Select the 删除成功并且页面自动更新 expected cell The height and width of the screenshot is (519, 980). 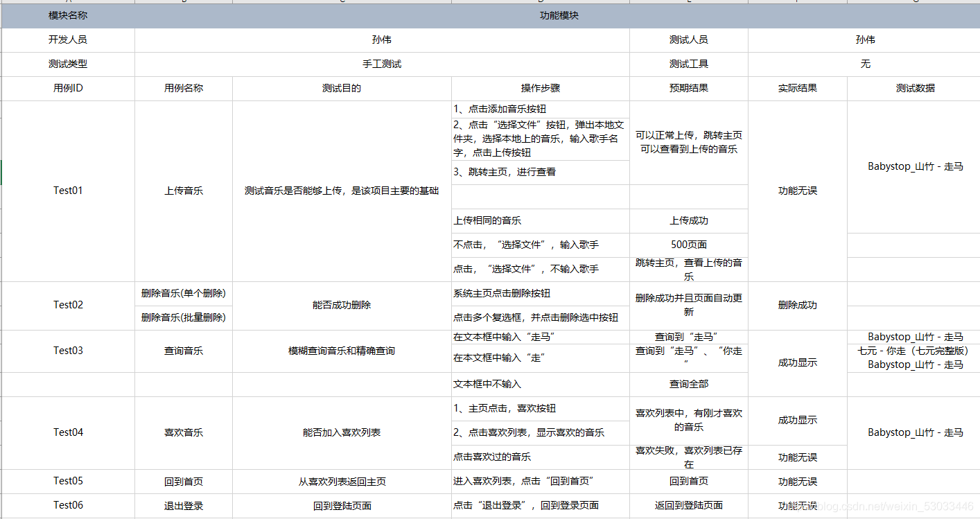click(689, 306)
